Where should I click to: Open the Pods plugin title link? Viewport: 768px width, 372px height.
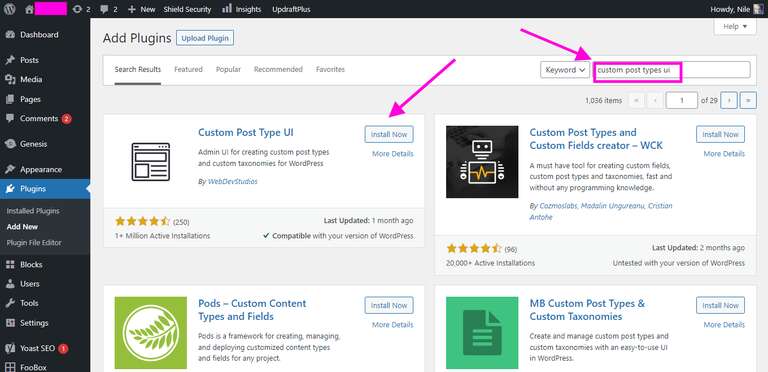pyautogui.click(x=252, y=310)
